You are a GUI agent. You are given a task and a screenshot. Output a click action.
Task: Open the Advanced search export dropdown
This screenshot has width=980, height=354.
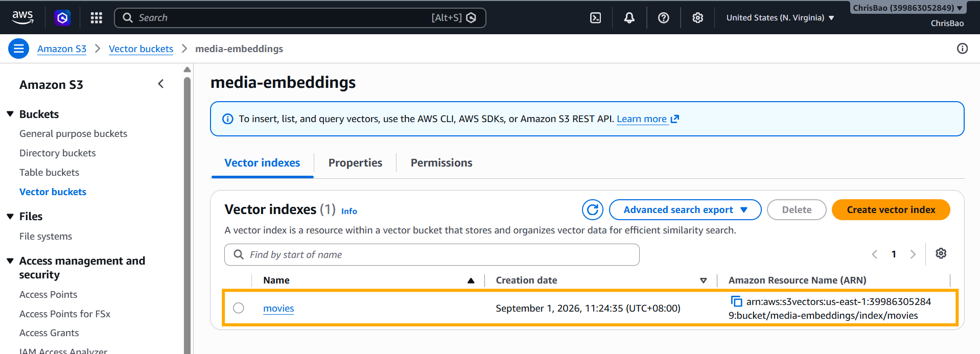685,209
